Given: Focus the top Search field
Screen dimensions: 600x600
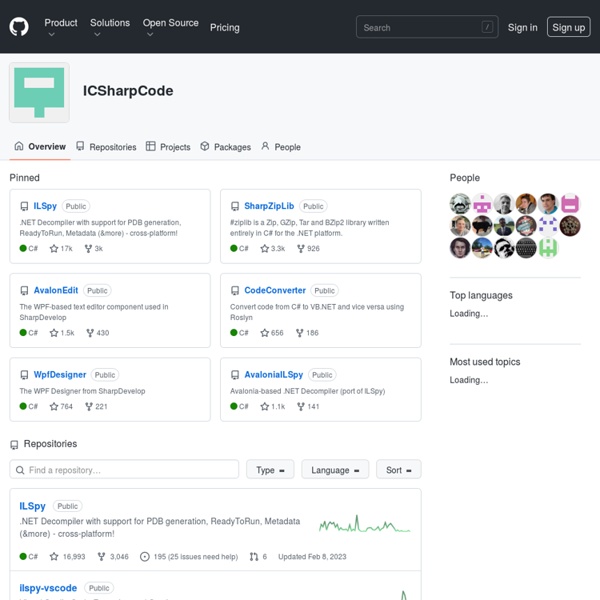Looking at the screenshot, I should 427,27.
